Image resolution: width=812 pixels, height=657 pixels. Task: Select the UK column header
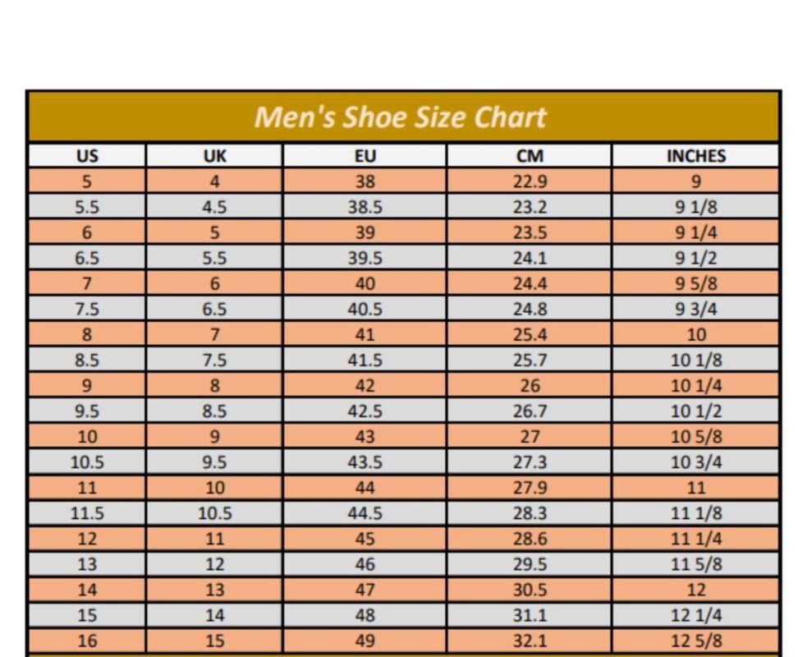(214, 156)
